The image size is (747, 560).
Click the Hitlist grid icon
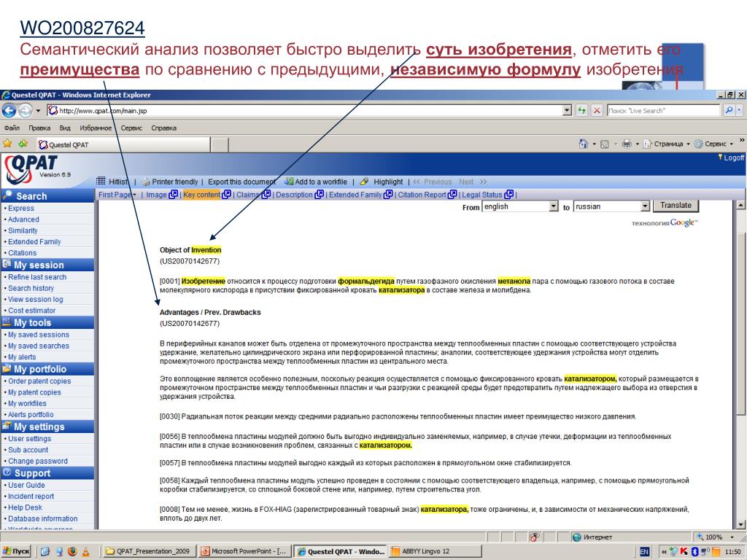(x=101, y=181)
